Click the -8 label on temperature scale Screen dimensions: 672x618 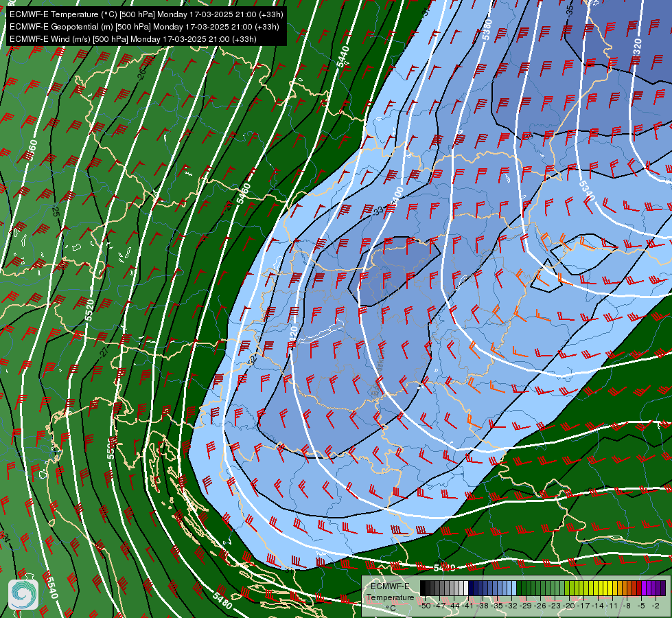627,606
